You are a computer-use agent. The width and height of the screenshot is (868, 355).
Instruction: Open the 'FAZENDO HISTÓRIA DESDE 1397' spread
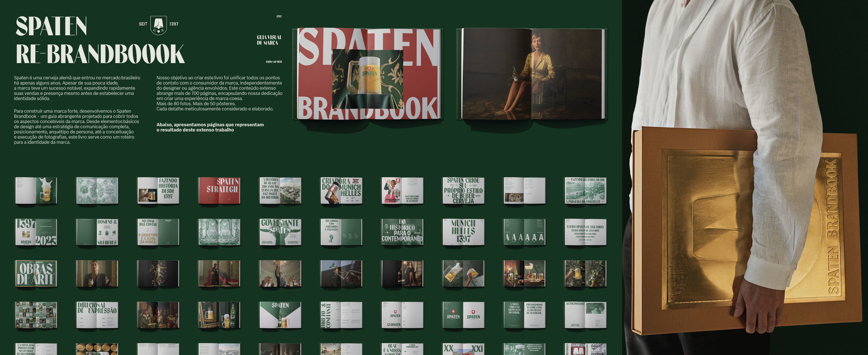point(158,191)
